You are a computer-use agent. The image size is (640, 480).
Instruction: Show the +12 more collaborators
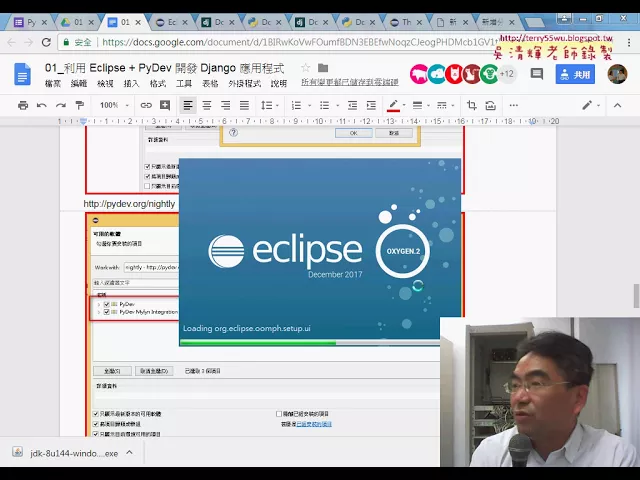click(507, 74)
